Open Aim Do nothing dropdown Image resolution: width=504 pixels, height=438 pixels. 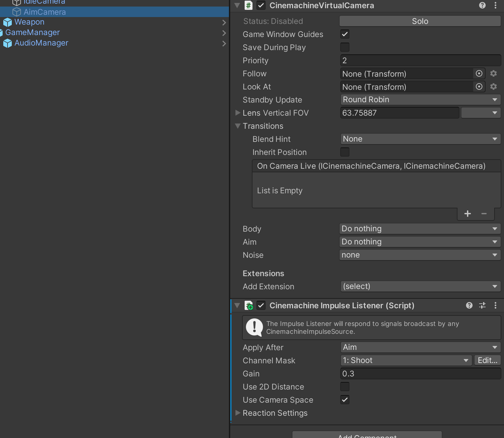pos(420,242)
